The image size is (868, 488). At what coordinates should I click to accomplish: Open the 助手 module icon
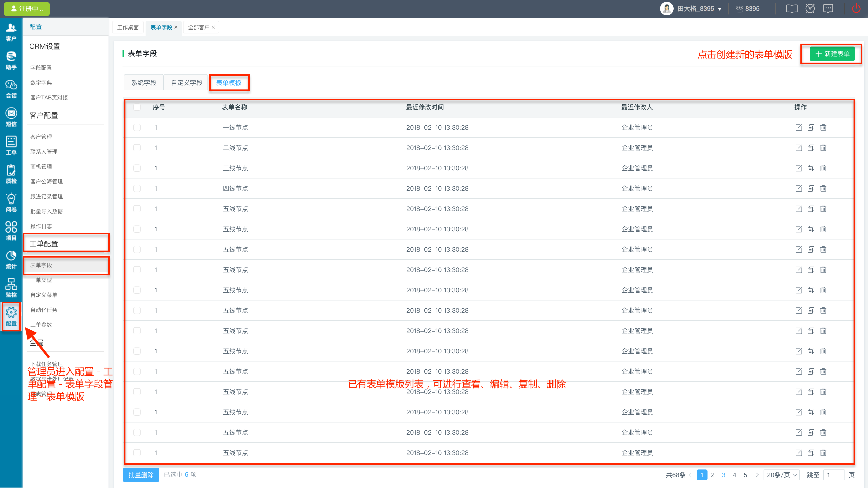tap(11, 61)
